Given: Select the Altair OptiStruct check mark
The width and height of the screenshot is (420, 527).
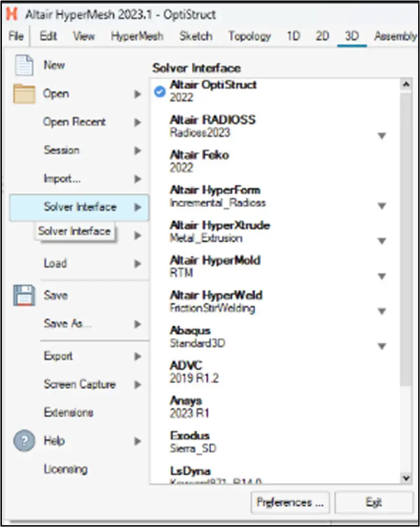Looking at the screenshot, I should 160,91.
